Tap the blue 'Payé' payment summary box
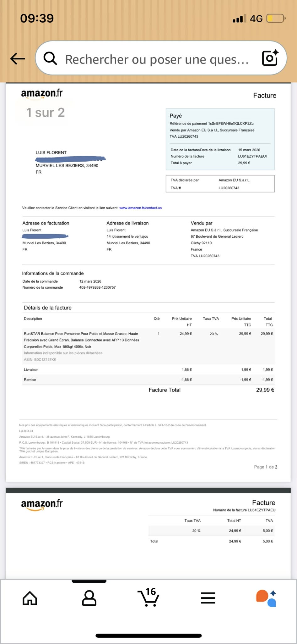The width and height of the screenshot is (297, 644). pyautogui.click(x=220, y=139)
